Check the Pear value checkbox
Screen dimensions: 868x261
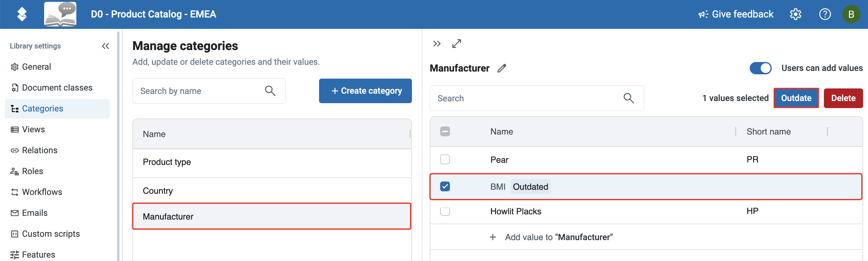tap(445, 159)
